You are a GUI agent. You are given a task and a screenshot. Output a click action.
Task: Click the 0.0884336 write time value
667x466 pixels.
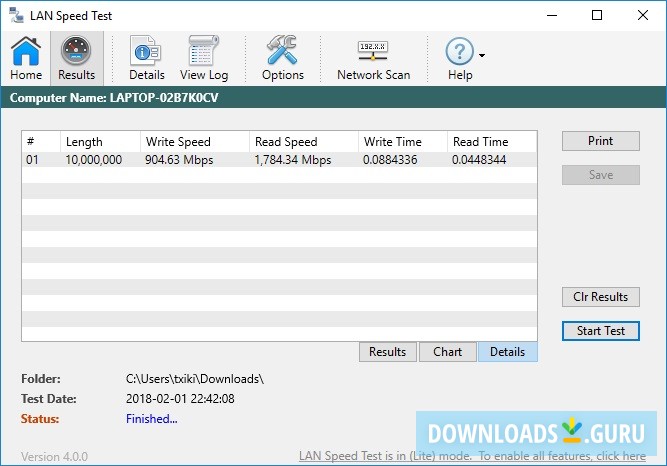coord(390,160)
